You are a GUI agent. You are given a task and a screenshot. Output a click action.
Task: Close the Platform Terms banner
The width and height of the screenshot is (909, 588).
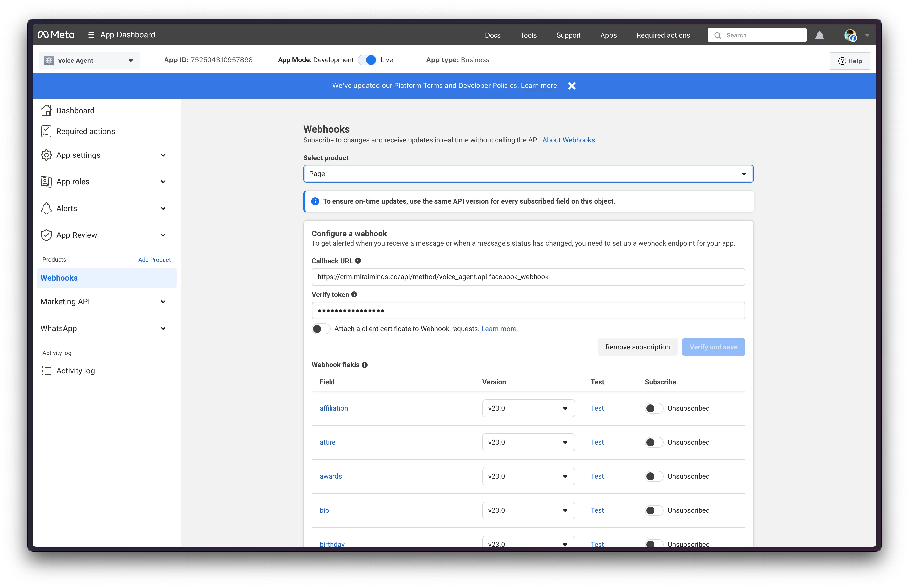tap(572, 86)
